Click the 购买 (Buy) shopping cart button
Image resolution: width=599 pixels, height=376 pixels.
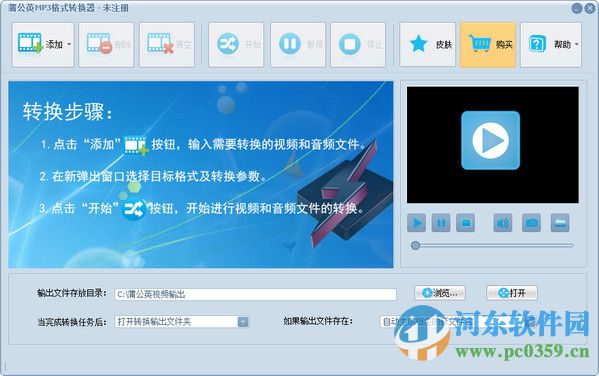click(488, 45)
